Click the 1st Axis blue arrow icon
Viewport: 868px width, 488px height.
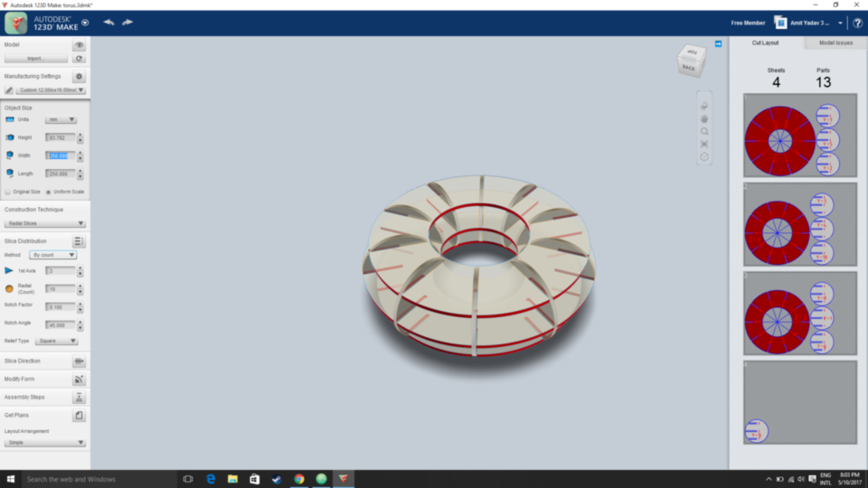coord(9,270)
